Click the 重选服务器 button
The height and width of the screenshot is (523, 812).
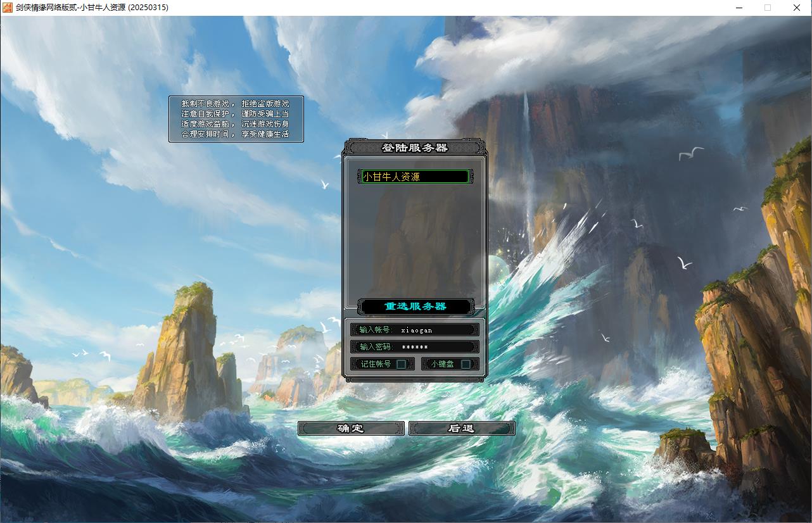click(x=416, y=306)
